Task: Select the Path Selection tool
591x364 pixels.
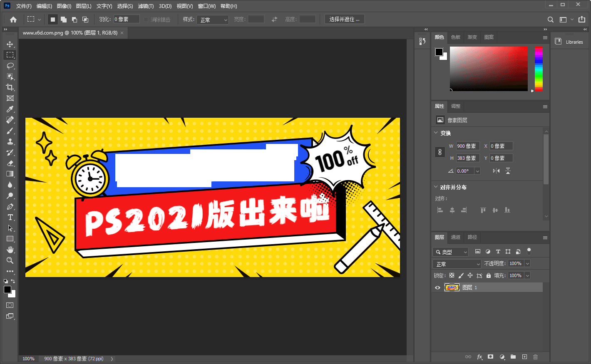Action: 10,228
